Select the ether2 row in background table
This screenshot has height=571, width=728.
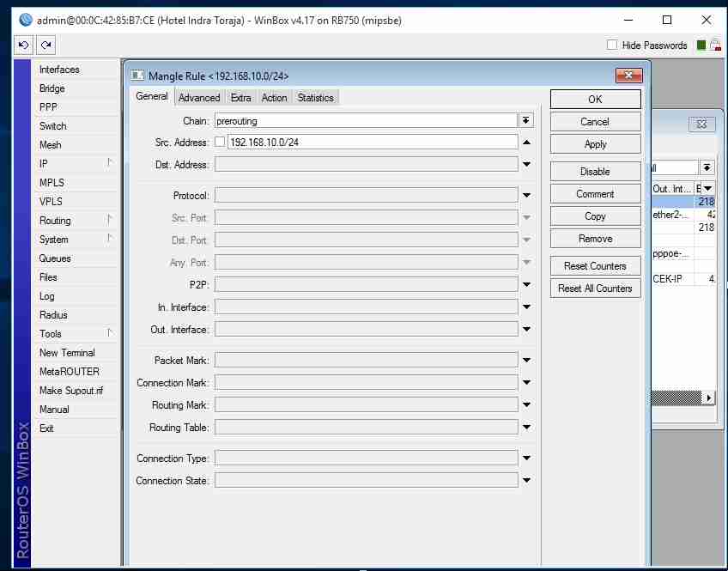click(x=682, y=215)
